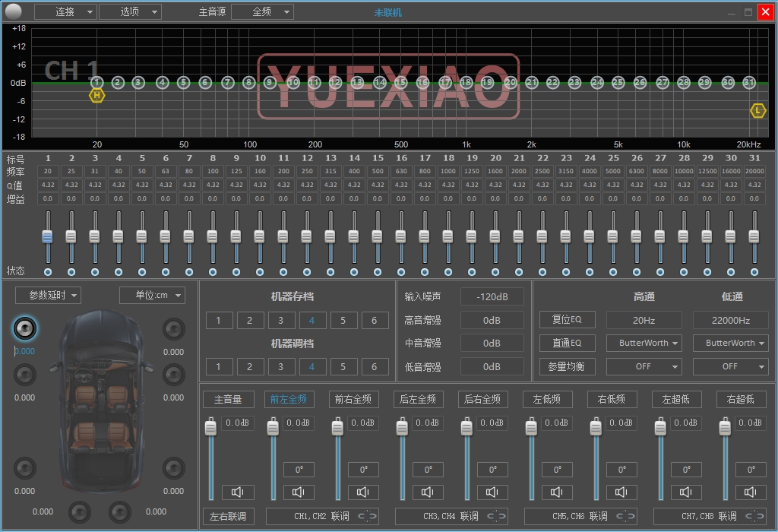Viewport: 778px width, 532px height.
Task: Mute the 右超低 channel speaker icon
Action: click(x=750, y=492)
